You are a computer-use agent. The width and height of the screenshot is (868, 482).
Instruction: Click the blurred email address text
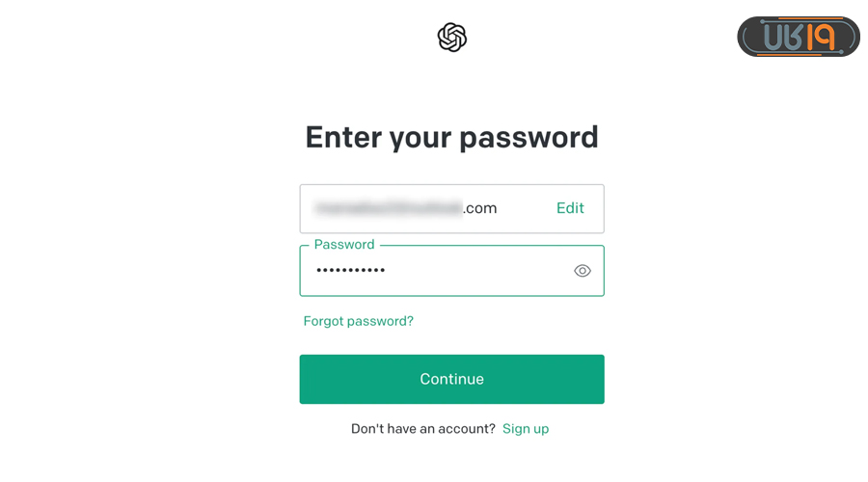[388, 208]
